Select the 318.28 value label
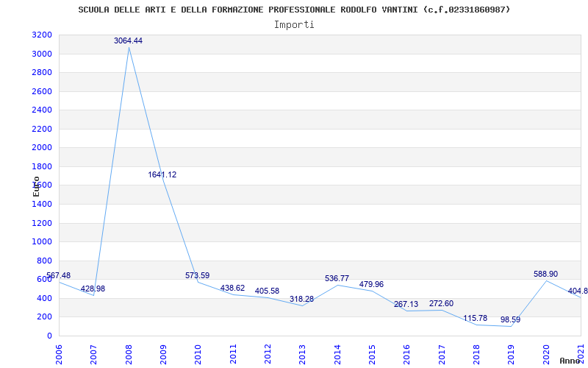Image resolution: width=588 pixels, height=368 pixels. [301, 300]
